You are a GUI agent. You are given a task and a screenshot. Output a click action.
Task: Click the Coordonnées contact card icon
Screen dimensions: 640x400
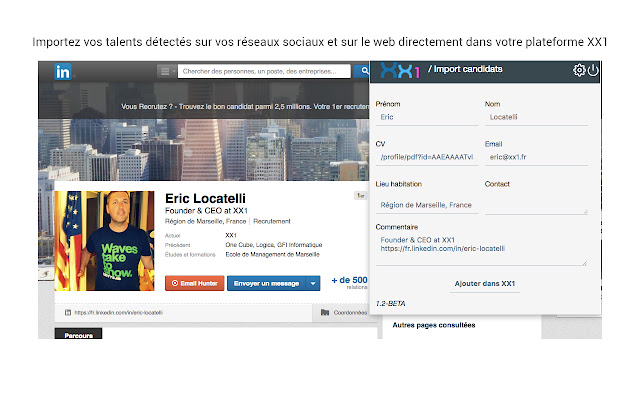325,313
